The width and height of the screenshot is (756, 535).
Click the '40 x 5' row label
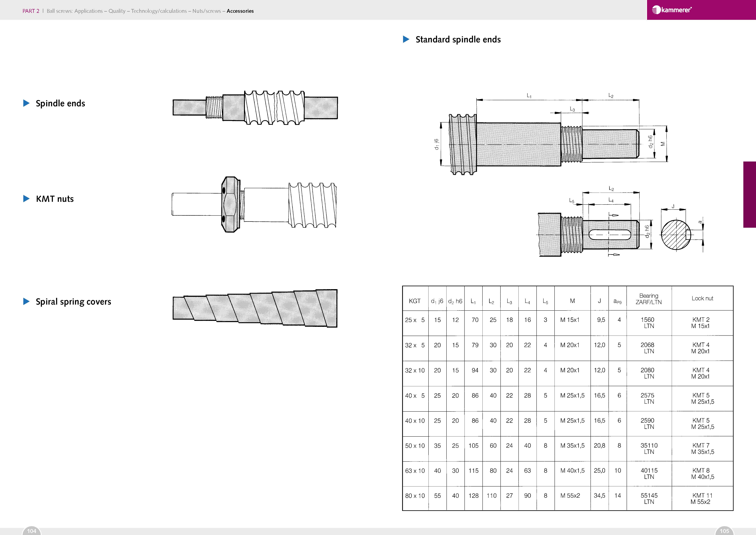point(415,395)
